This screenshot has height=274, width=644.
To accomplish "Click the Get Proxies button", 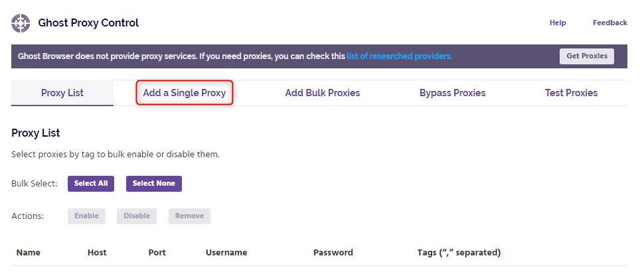I will [x=586, y=56].
